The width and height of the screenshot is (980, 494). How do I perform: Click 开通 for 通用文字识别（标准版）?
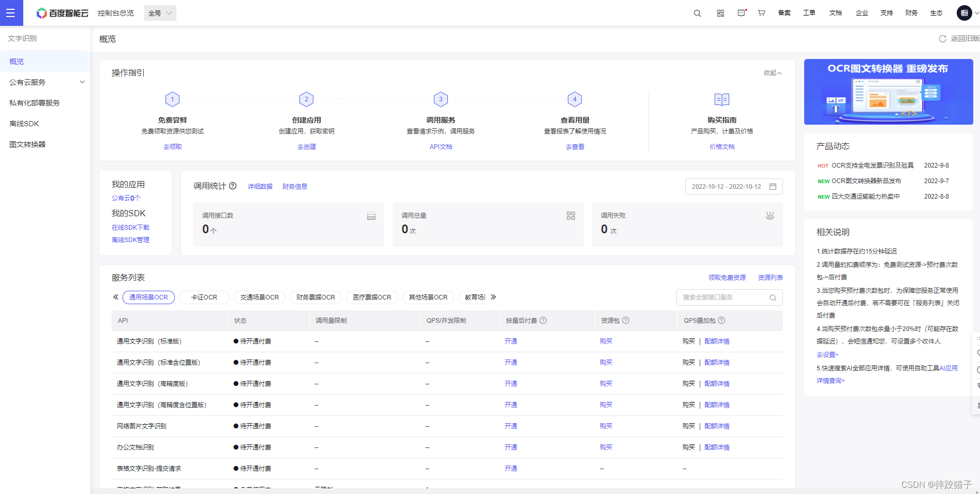click(x=510, y=341)
